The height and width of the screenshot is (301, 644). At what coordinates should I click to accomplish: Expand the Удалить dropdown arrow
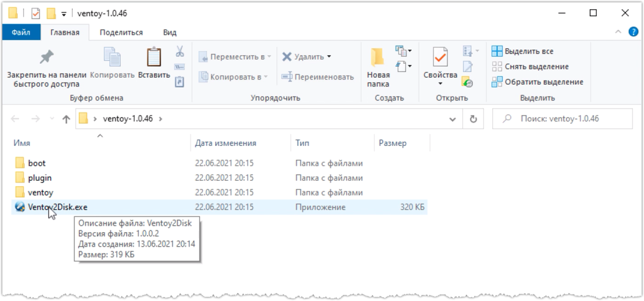click(329, 56)
